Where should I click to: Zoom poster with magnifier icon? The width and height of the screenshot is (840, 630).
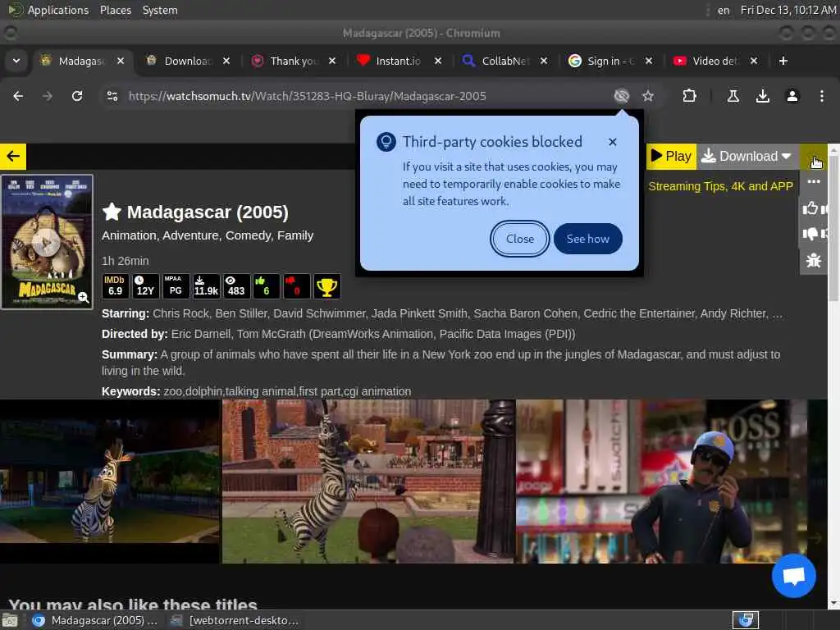(83, 297)
